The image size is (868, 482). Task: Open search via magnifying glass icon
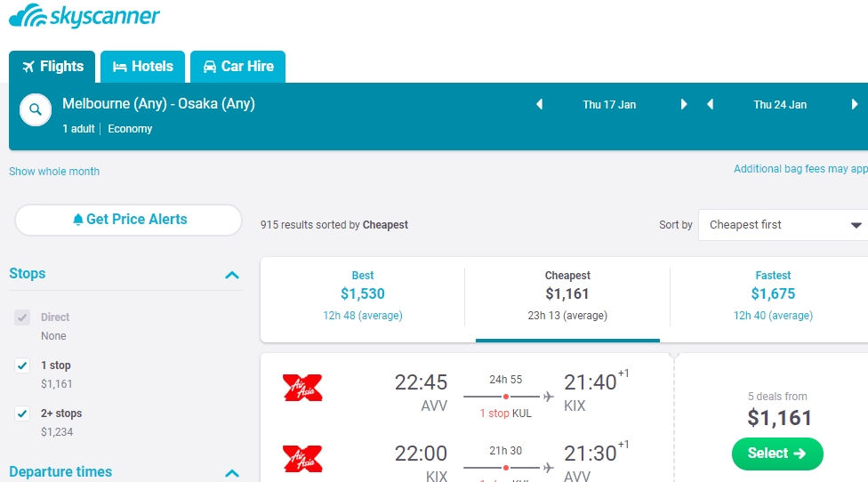tap(36, 109)
